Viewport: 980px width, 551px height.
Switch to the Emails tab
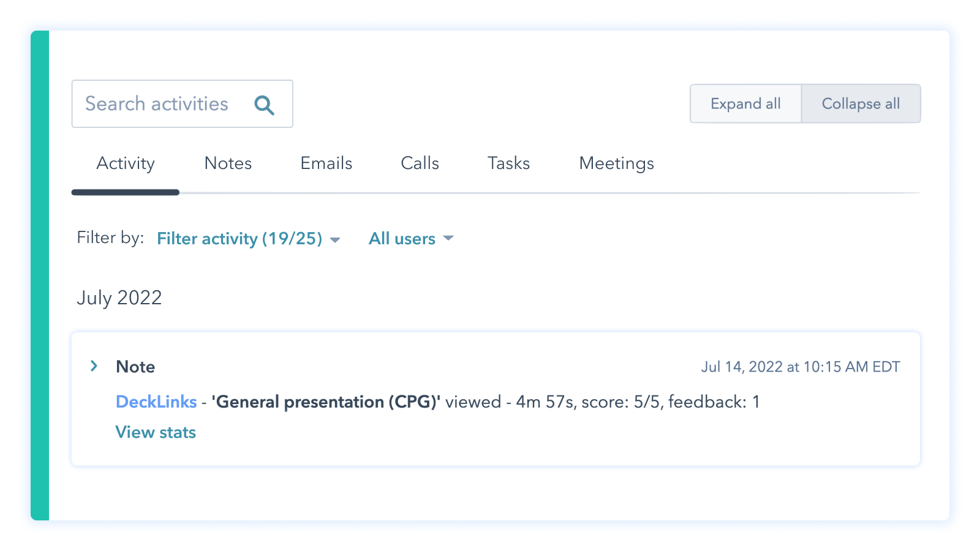tap(326, 163)
